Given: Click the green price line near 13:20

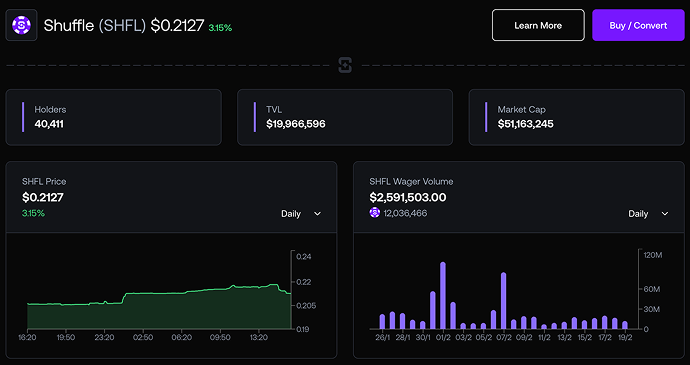Looking at the screenshot, I should [x=259, y=287].
